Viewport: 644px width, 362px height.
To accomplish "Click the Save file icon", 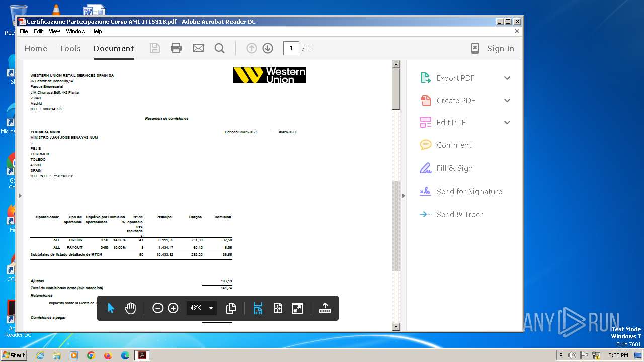I will (x=155, y=48).
